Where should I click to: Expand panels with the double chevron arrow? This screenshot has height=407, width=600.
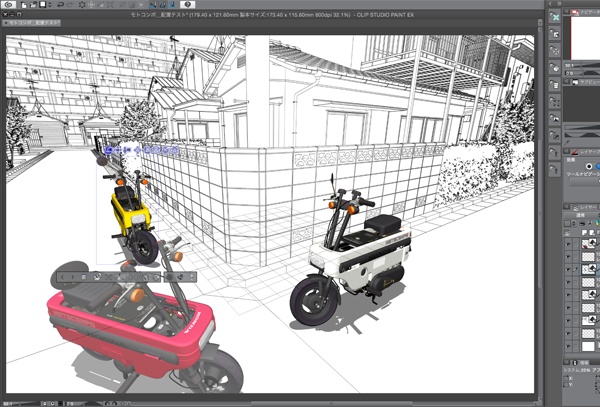coord(559,3)
